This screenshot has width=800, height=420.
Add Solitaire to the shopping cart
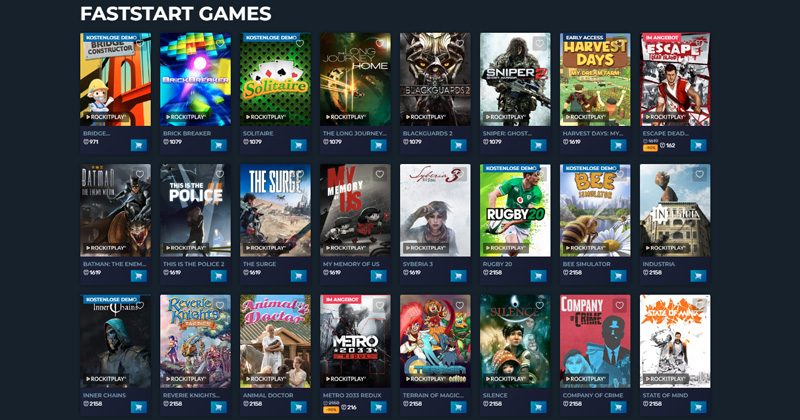(298, 145)
